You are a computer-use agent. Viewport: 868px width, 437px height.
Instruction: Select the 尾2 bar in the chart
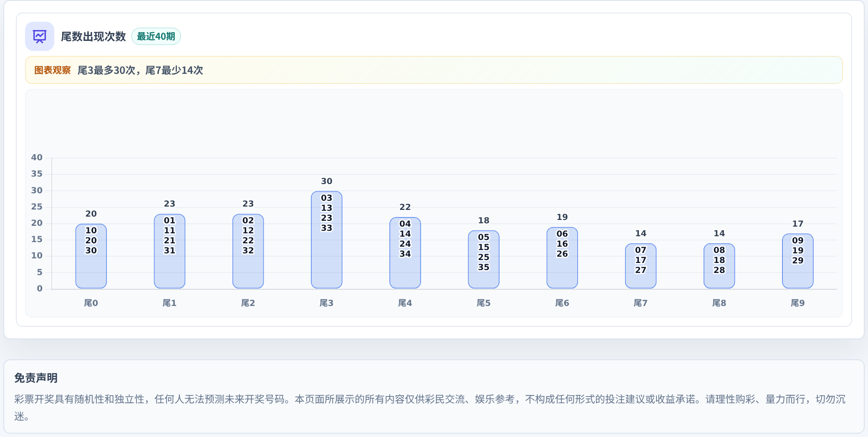pos(248,251)
